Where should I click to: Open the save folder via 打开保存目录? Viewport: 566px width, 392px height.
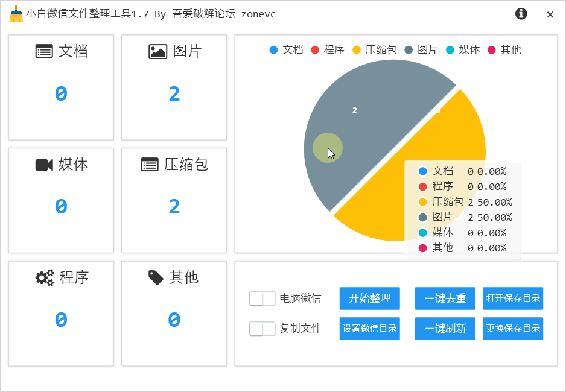(512, 299)
